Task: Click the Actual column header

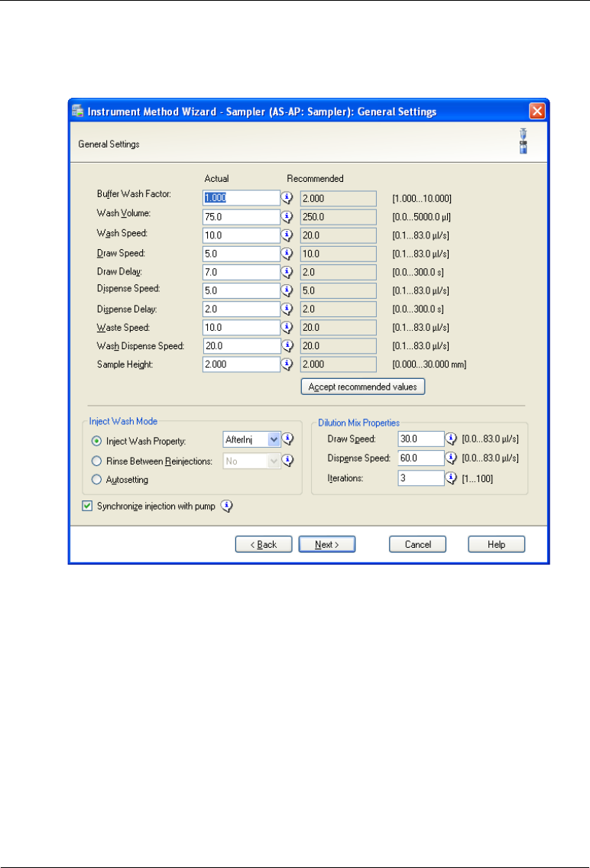Action: click(x=216, y=178)
